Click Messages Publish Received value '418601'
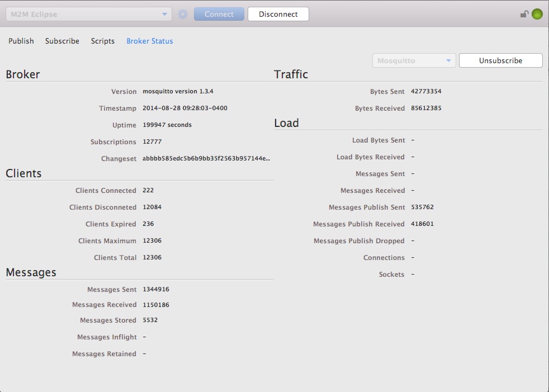549x392 pixels. click(x=422, y=224)
